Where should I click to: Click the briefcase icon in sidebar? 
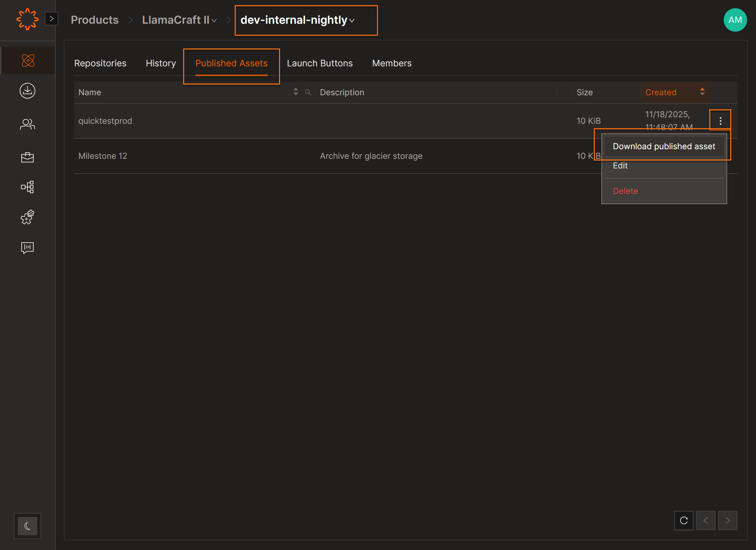tap(27, 157)
